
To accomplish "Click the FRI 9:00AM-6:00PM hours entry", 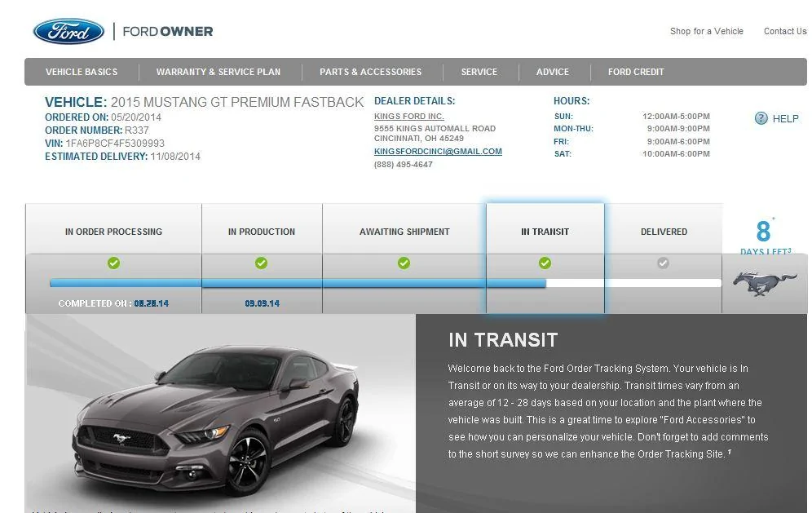I will pos(632,141).
